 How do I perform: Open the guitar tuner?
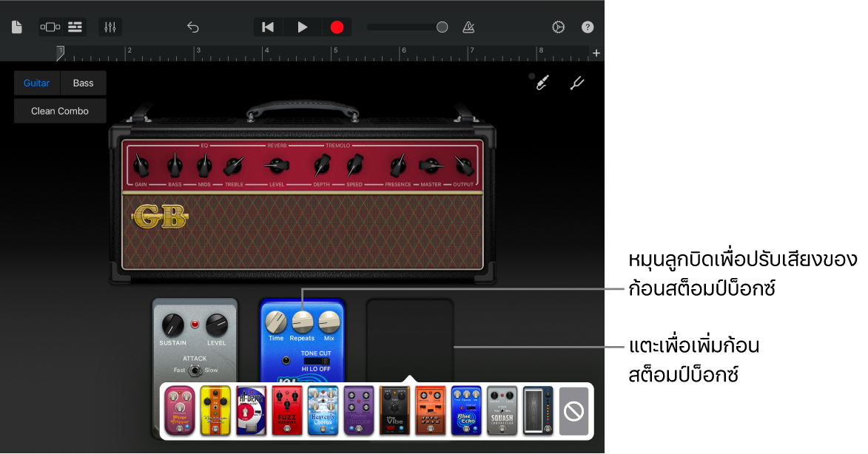(577, 83)
